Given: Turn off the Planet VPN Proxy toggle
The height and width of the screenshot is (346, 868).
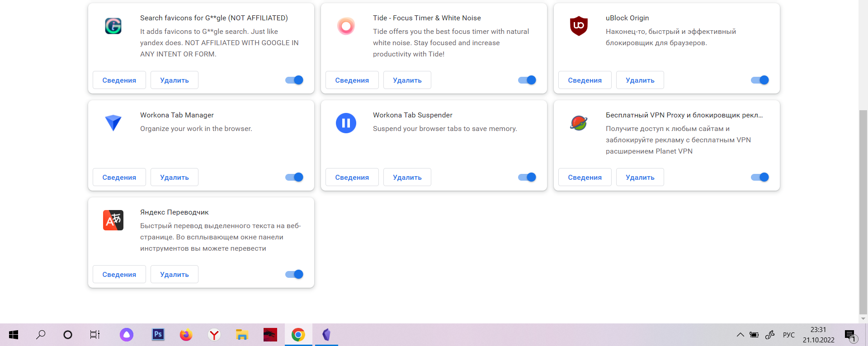Looking at the screenshot, I should click(x=760, y=177).
